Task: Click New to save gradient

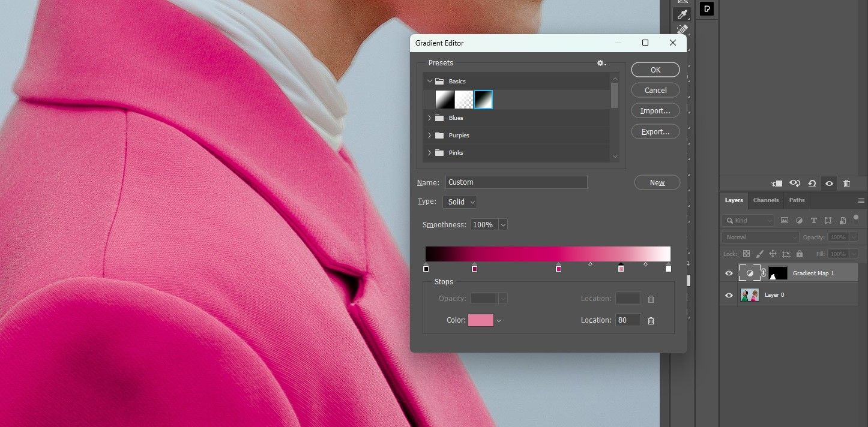Action: 657,183
